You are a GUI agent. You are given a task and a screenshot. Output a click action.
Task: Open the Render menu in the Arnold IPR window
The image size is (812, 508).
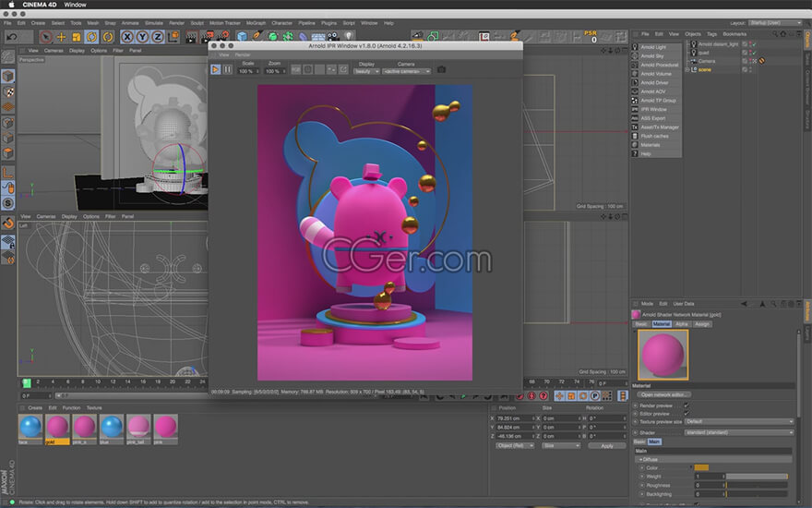click(243, 54)
